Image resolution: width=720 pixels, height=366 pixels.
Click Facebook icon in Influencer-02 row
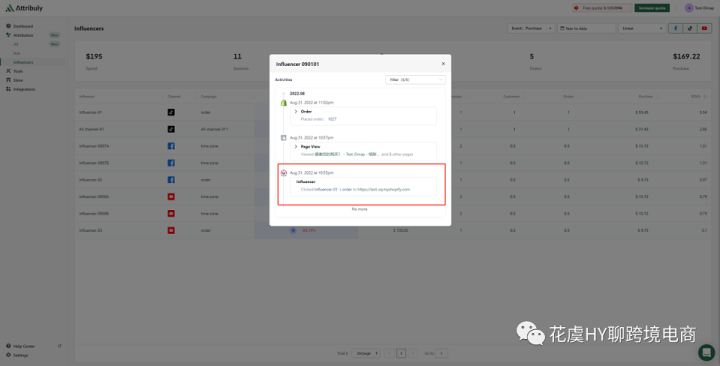click(x=171, y=180)
